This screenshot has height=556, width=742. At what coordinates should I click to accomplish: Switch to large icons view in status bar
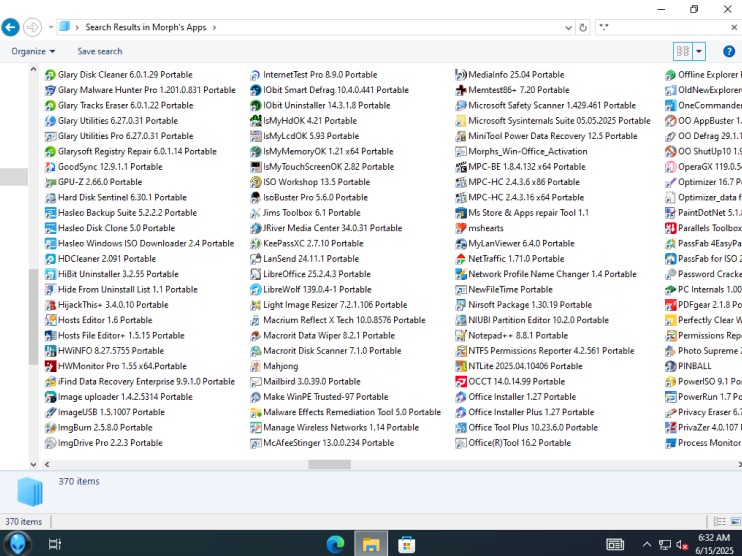point(735,521)
